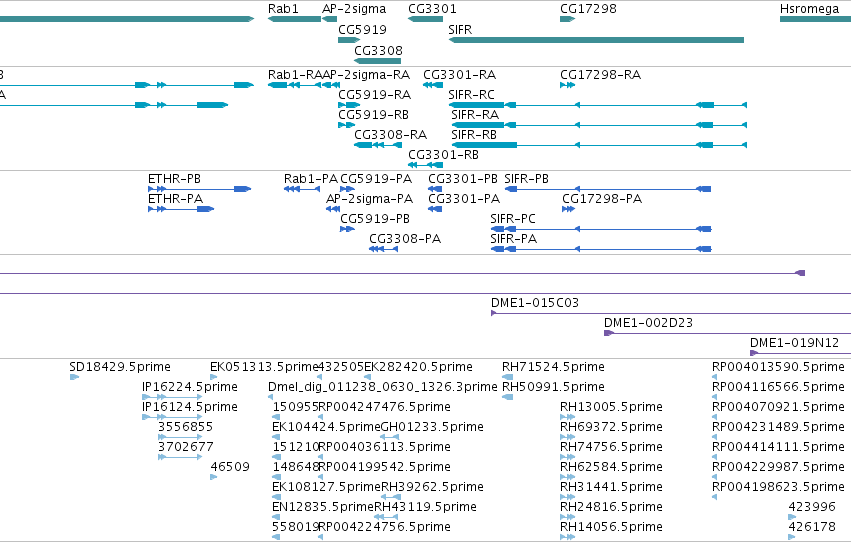The width and height of the screenshot is (851, 542).
Task: Select the CG3301-RB transcript
Action: coord(426,165)
